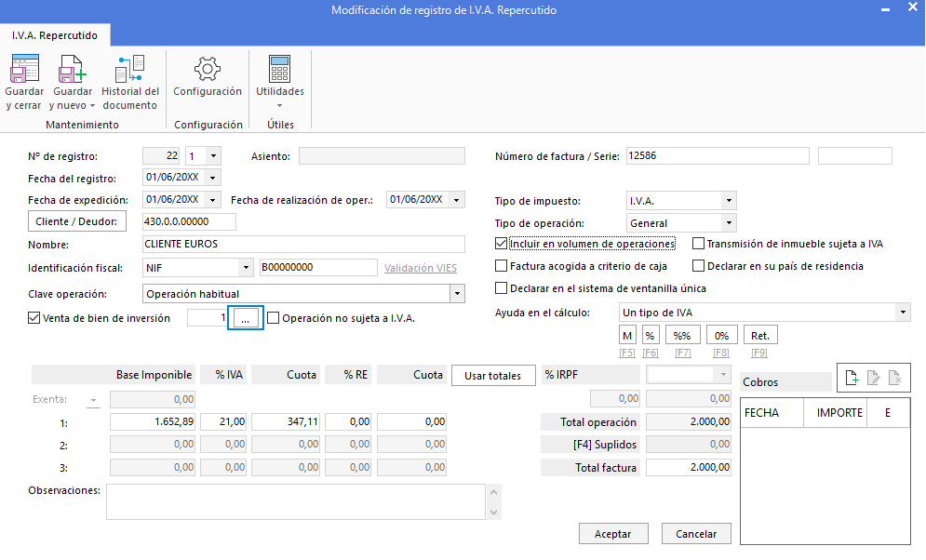The width and height of the screenshot is (926, 560).
Task: Click the M calculation helper button
Action: [627, 335]
